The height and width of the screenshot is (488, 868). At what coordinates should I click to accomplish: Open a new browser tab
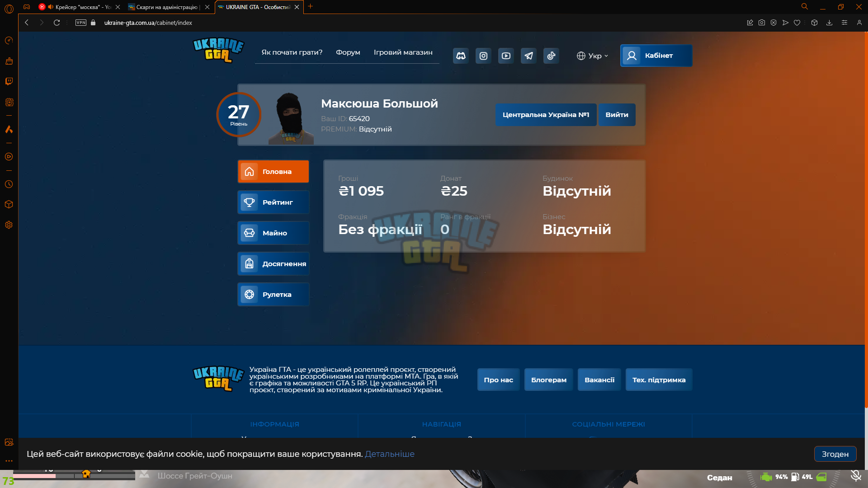(x=311, y=7)
